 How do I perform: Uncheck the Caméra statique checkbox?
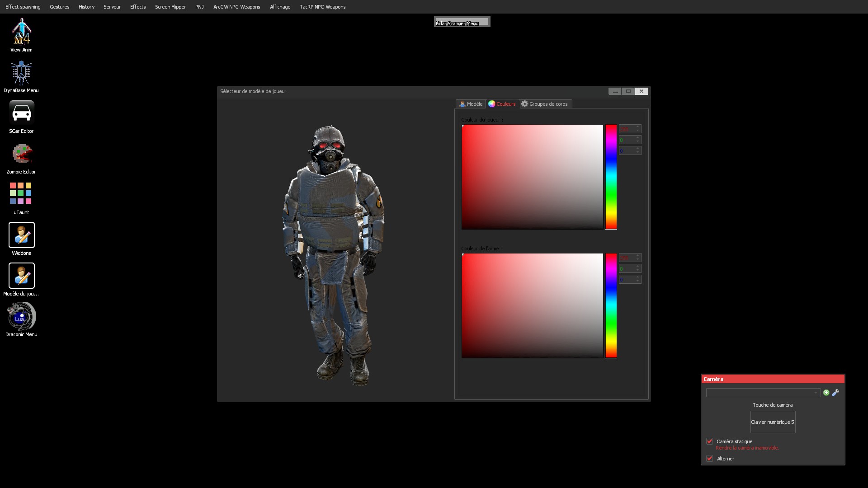coord(709,441)
